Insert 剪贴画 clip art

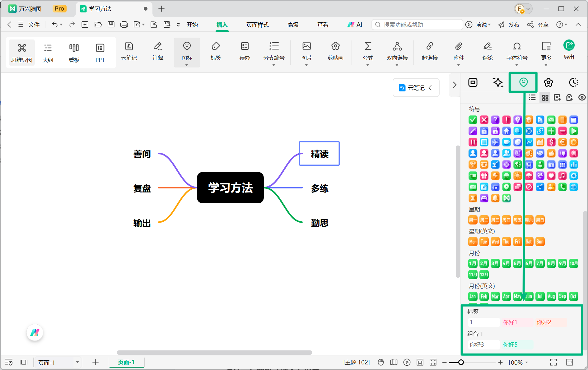[335, 52]
